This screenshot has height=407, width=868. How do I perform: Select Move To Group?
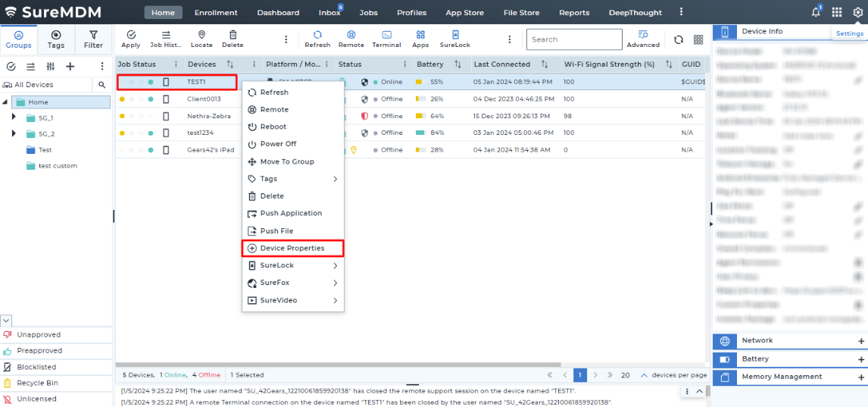tap(293, 161)
